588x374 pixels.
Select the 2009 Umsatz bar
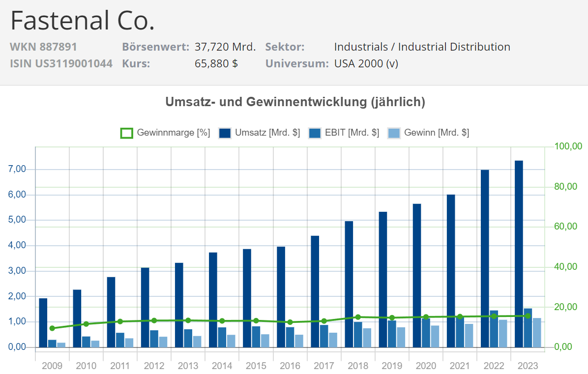point(43,323)
